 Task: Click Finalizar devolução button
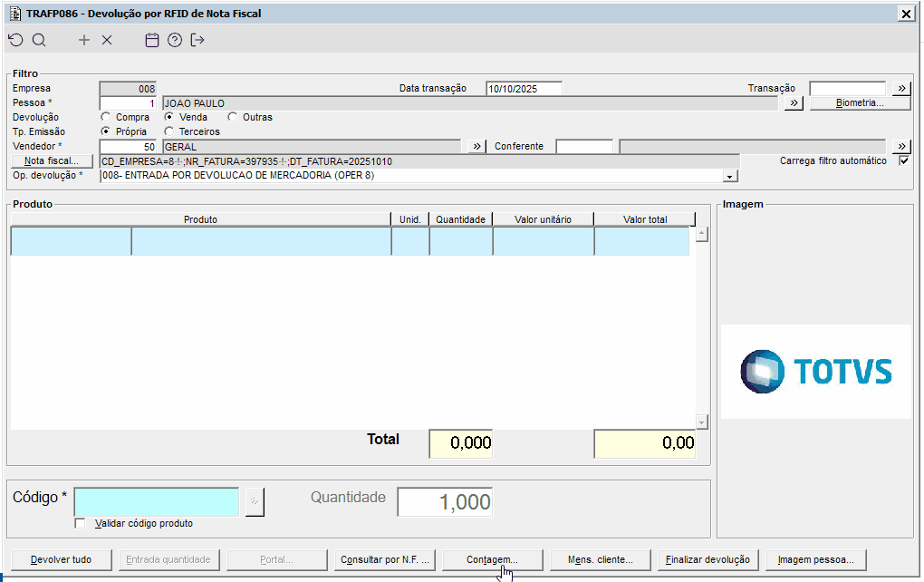click(x=707, y=559)
